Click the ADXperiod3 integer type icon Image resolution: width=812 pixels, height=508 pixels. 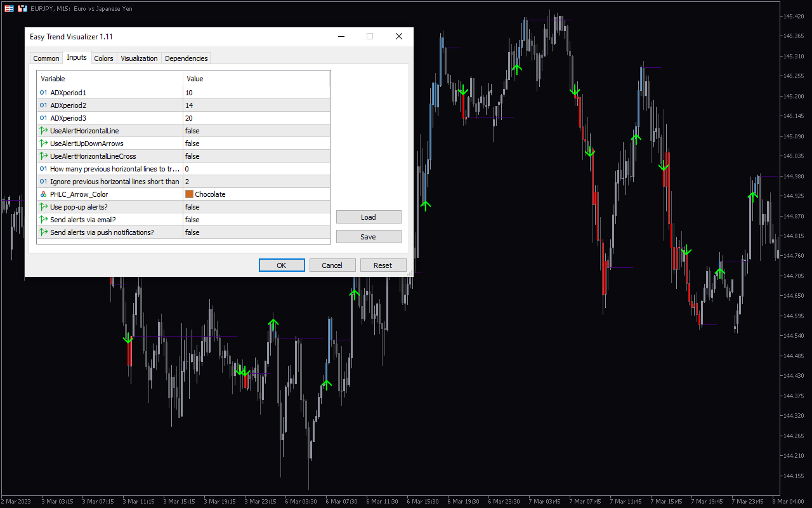point(44,118)
